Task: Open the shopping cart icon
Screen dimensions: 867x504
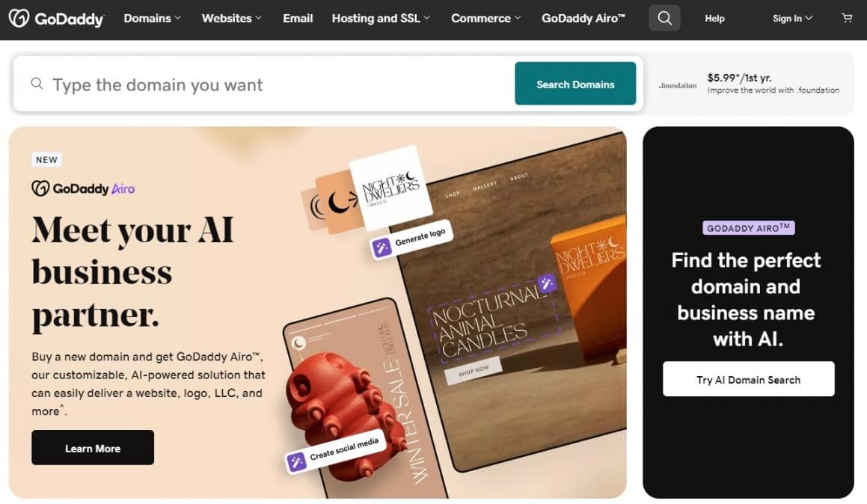Action: (x=847, y=18)
